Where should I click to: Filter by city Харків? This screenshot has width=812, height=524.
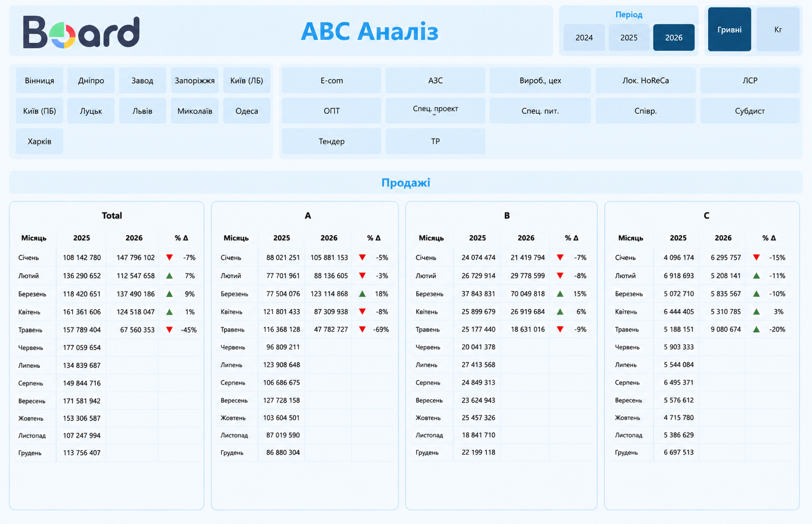(x=40, y=141)
